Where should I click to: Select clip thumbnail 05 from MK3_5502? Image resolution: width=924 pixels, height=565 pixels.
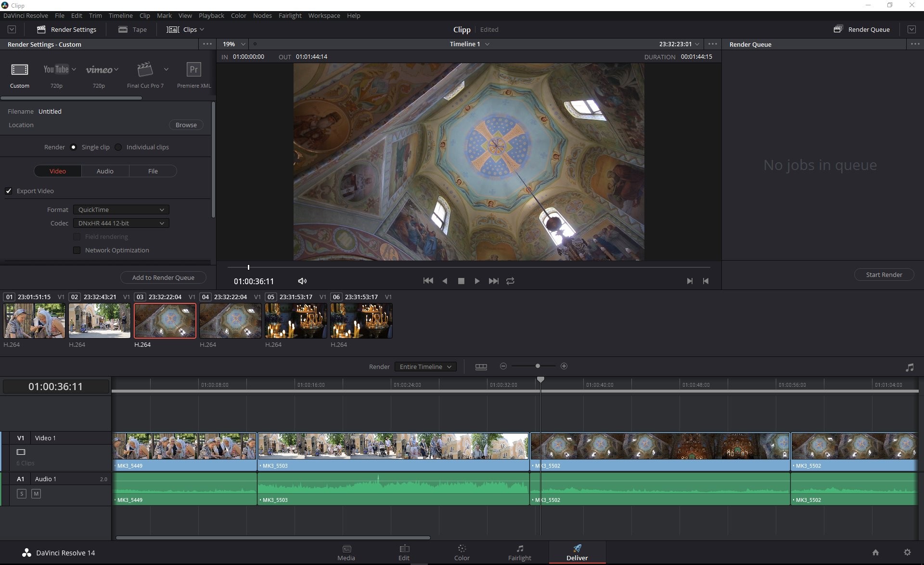coord(296,320)
